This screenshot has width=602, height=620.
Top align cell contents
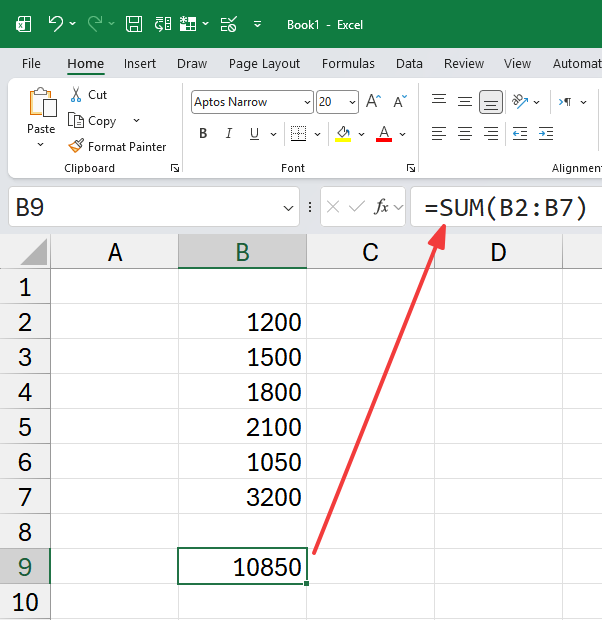[x=439, y=101]
